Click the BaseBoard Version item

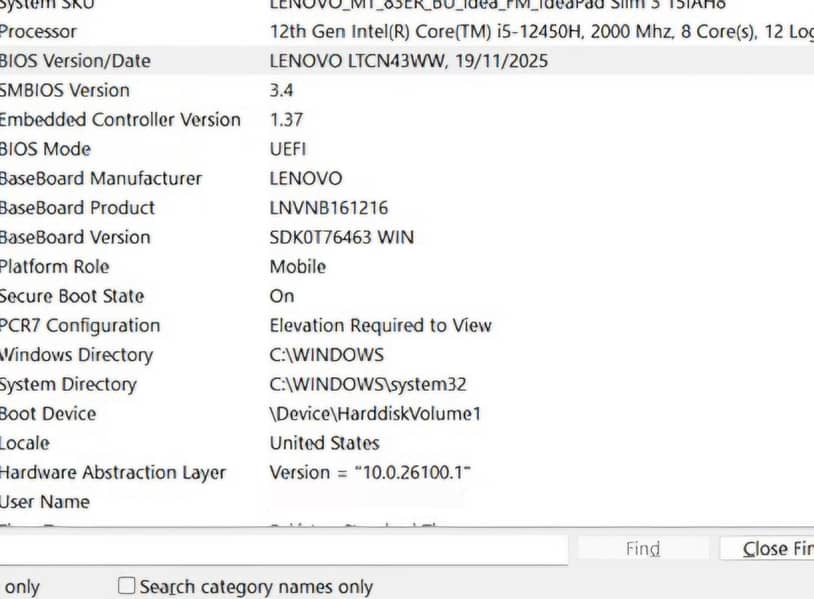[x=75, y=237]
